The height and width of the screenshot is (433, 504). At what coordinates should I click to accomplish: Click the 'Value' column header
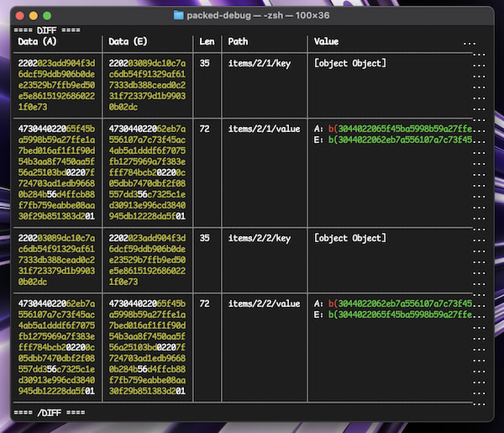coord(326,41)
